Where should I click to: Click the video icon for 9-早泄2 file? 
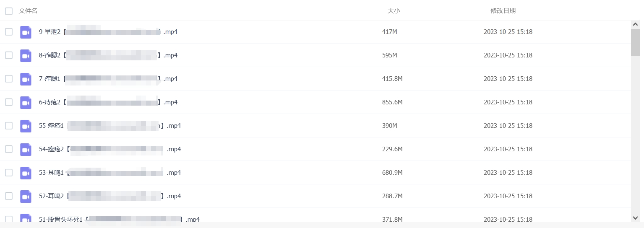26,32
